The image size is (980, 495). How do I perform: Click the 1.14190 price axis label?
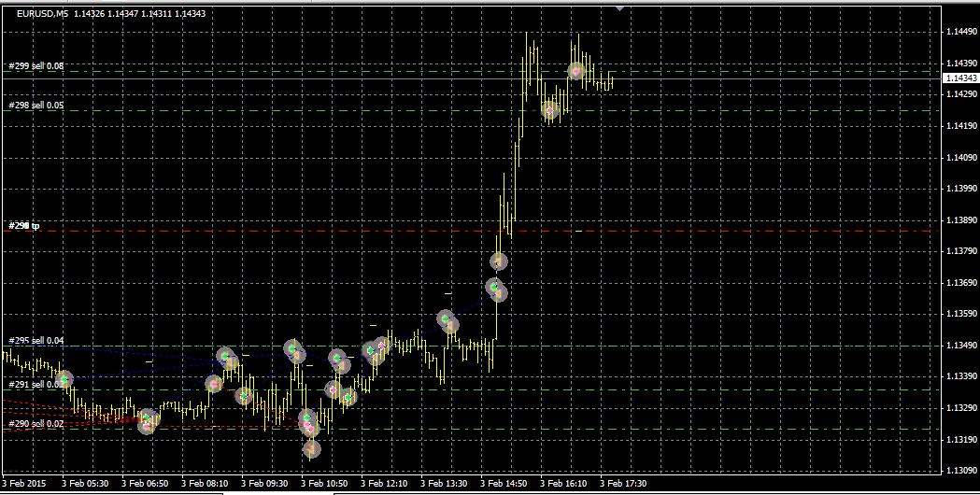click(x=961, y=126)
